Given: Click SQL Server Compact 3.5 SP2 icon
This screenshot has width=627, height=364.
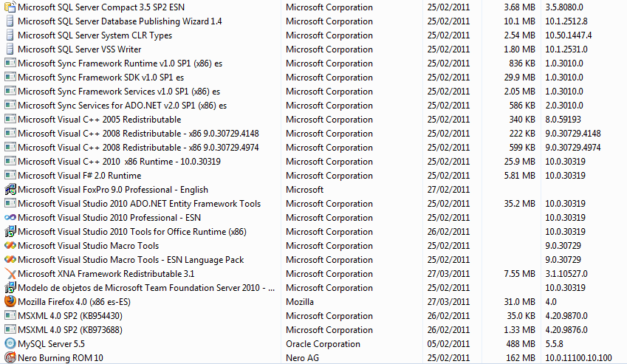Looking at the screenshot, I should [x=10, y=7].
